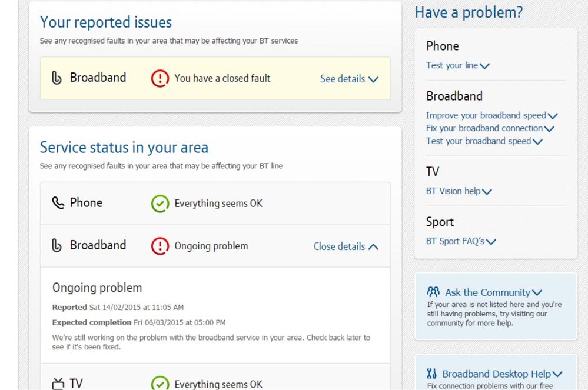Click the red alert icon beside Ongoing problem
This screenshot has height=390, width=588.
pos(160,246)
